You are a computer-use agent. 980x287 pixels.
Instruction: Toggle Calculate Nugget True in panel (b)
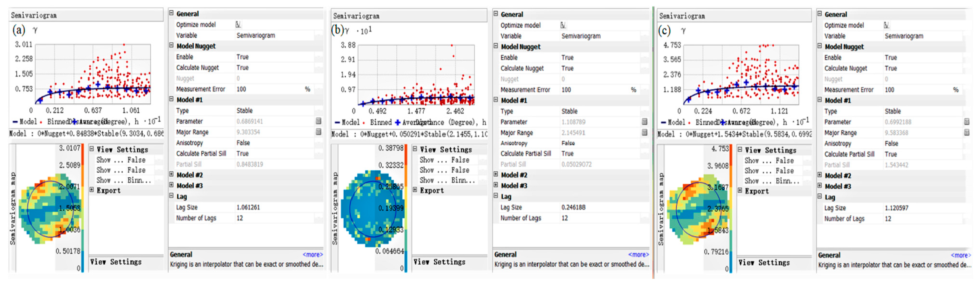[x=567, y=68]
